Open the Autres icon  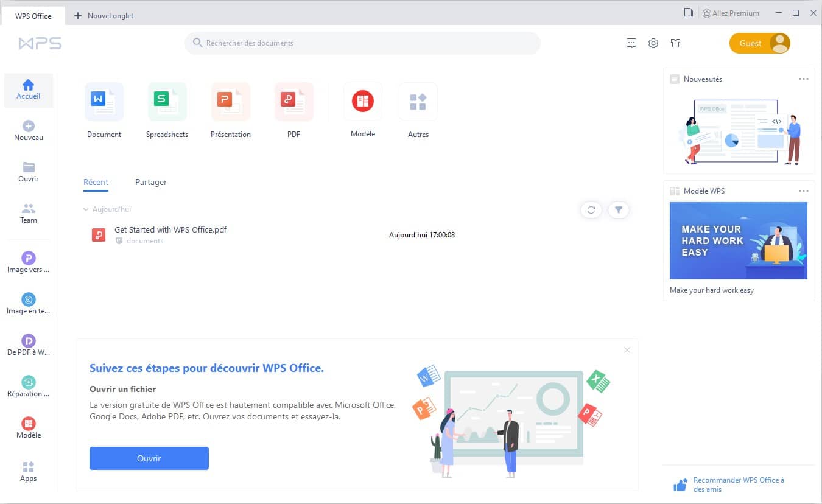click(x=418, y=102)
